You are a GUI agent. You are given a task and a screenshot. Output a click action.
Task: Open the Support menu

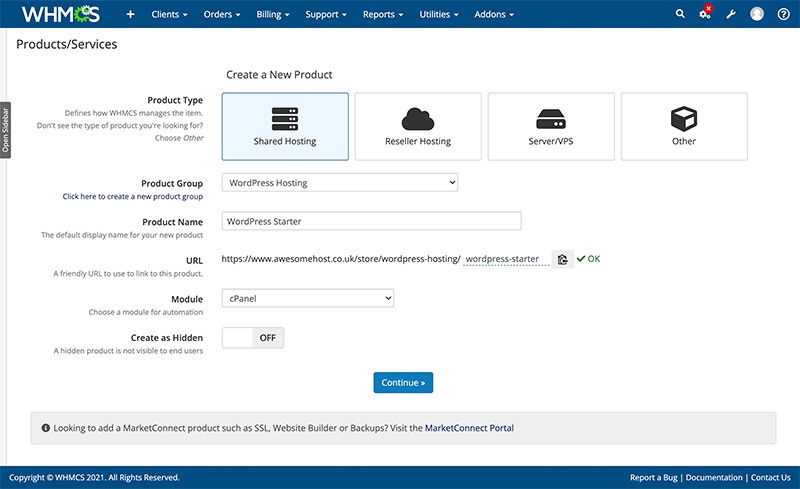tap(326, 14)
